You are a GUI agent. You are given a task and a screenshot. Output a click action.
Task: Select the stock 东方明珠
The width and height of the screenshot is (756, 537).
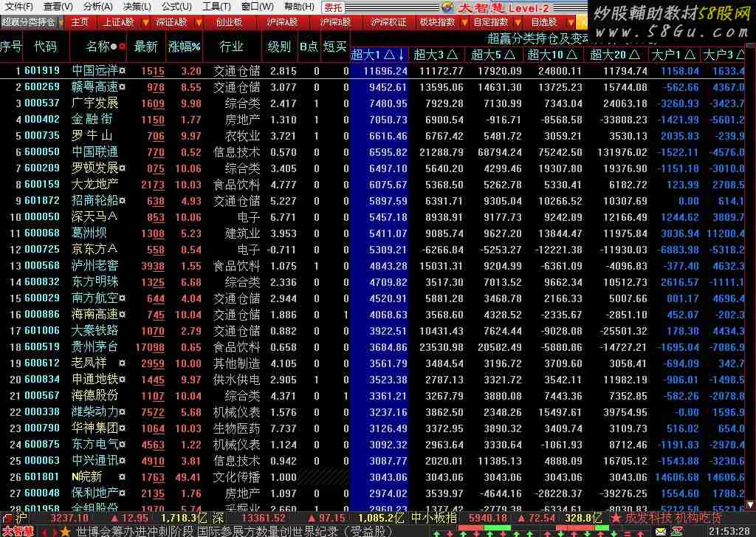tap(94, 281)
